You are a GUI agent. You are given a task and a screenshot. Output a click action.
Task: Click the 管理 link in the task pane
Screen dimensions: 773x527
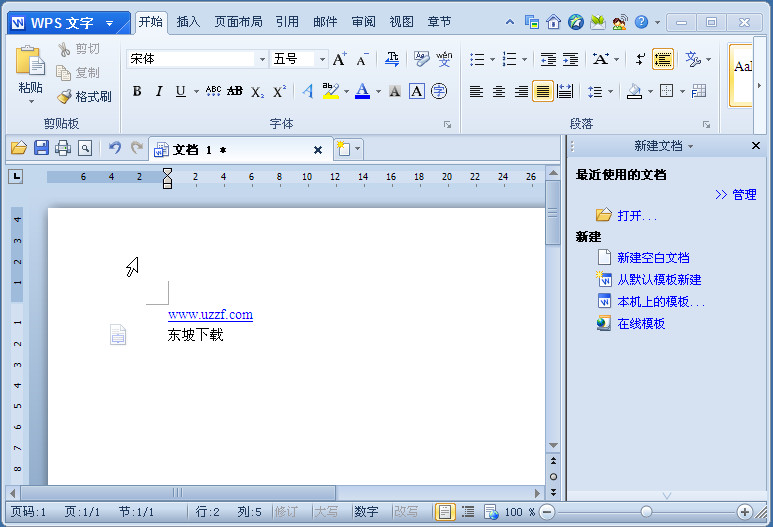[x=744, y=195]
